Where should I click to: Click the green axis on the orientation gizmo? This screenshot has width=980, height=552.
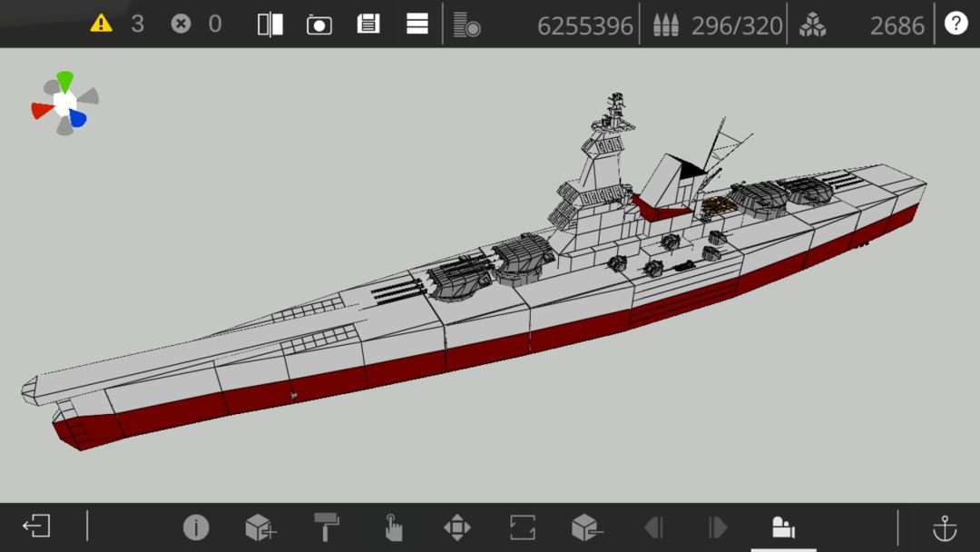65,82
